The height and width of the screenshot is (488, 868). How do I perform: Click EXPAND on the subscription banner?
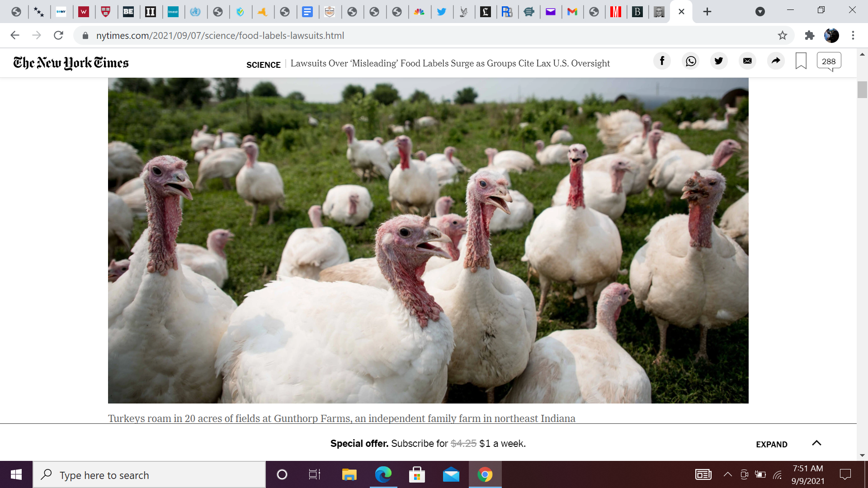[x=771, y=445]
